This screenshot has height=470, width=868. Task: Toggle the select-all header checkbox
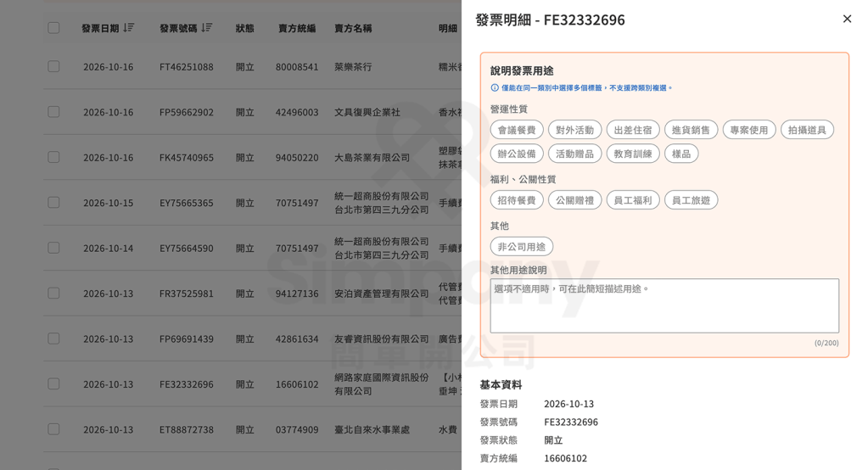coord(53,28)
